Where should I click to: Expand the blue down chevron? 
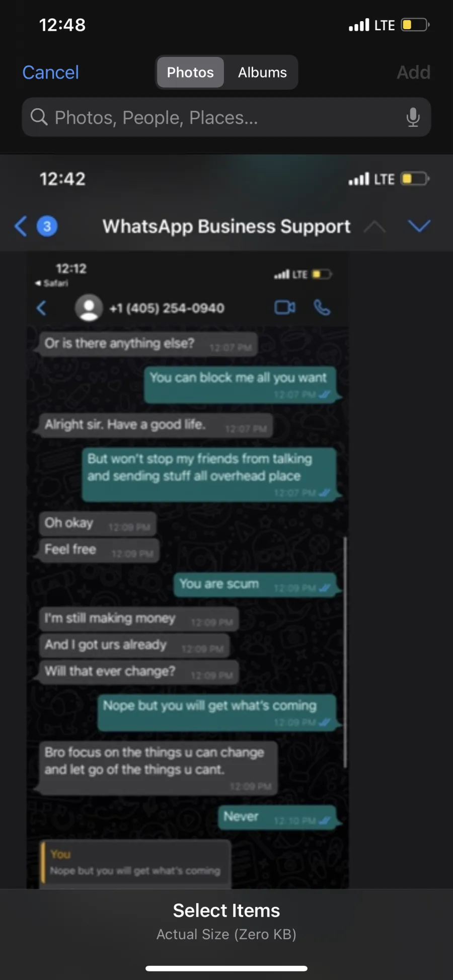(419, 225)
